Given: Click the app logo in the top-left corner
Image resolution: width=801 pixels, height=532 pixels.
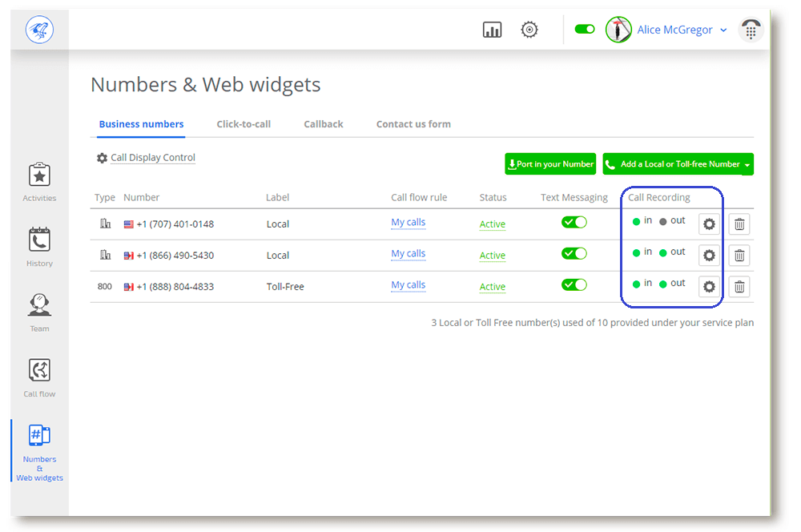Looking at the screenshot, I should click(39, 30).
